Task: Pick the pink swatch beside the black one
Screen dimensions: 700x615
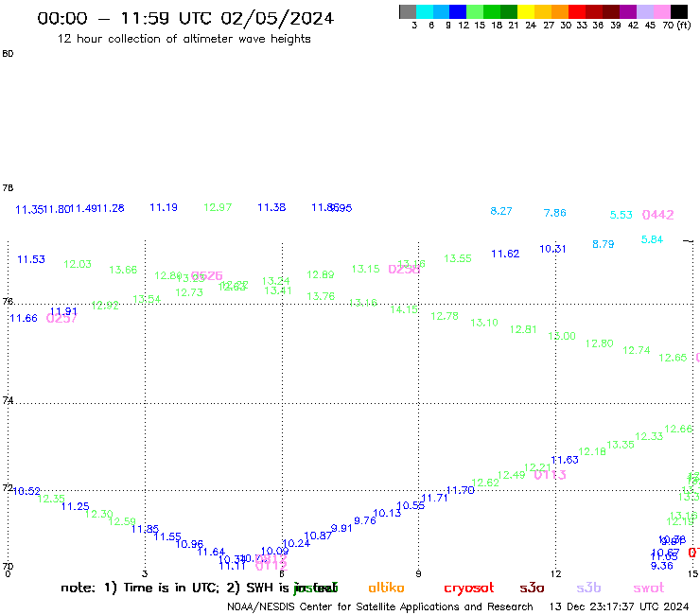Action: pos(662,11)
